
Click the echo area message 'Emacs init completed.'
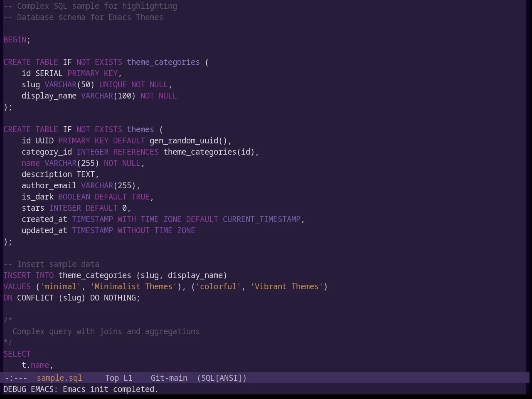[x=111, y=389]
